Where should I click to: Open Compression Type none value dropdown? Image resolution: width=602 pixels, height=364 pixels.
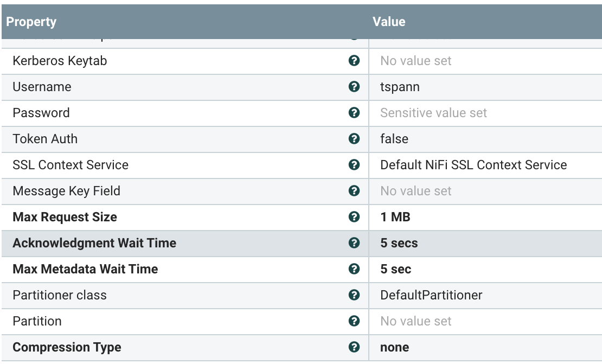click(394, 347)
